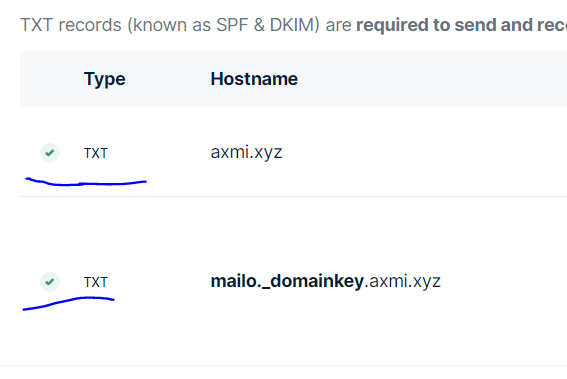Click the mailo._domainkey bold hostname prefix
Viewport: 567px width, 379px height.
tap(287, 281)
